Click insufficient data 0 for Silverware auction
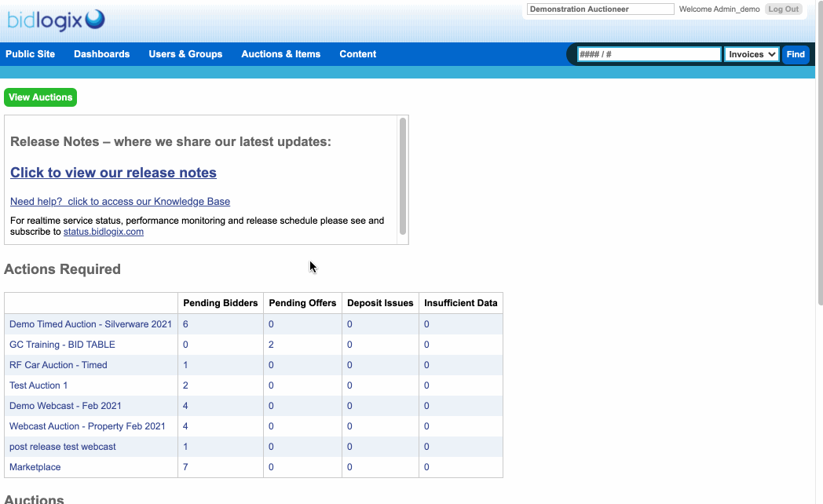The image size is (823, 504). [426, 324]
